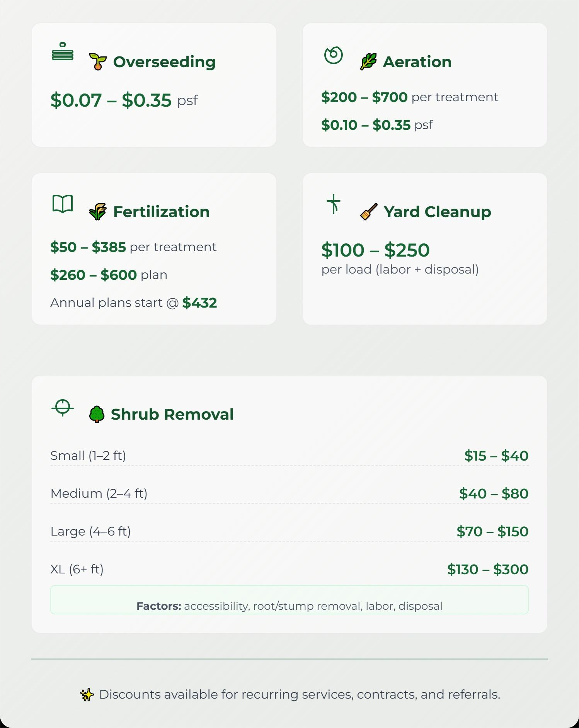Click the crosshair target icon in Shrub Removal
Image resolution: width=579 pixels, height=728 pixels.
(63, 407)
